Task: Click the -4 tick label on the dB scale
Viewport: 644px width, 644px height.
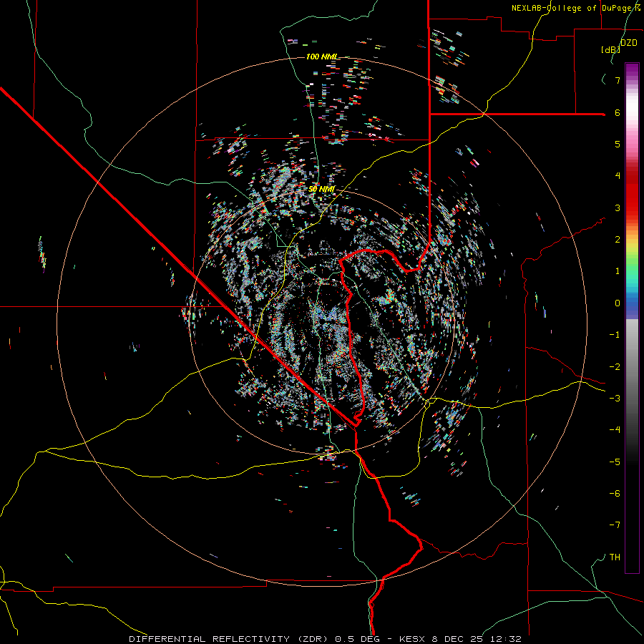Action: [x=615, y=429]
